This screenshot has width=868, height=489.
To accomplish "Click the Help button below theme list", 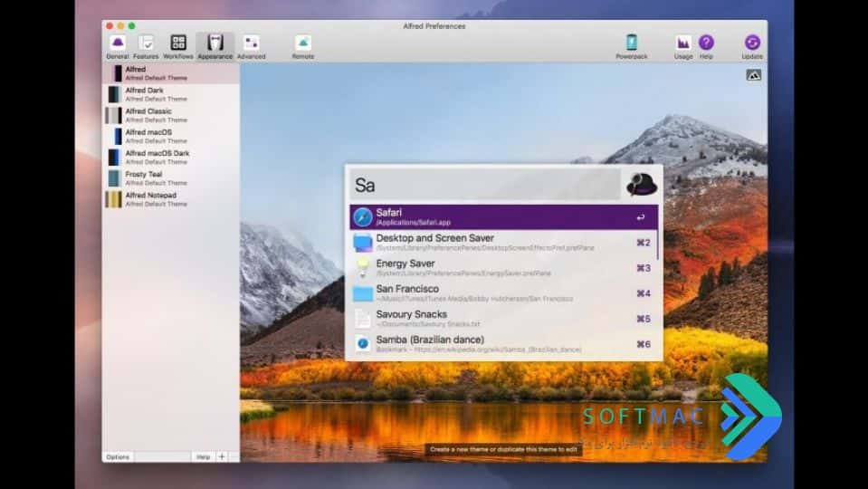I will (x=203, y=457).
